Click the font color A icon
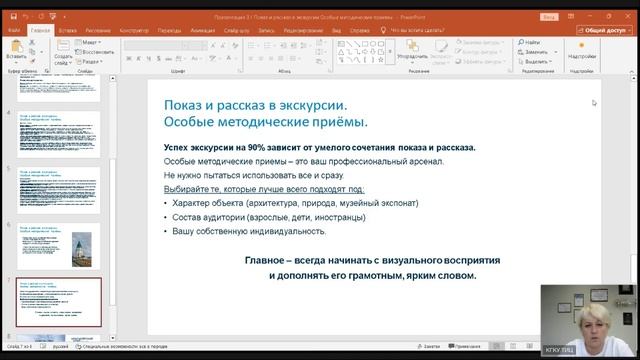Viewport: 640px width, 360px height. point(230,59)
